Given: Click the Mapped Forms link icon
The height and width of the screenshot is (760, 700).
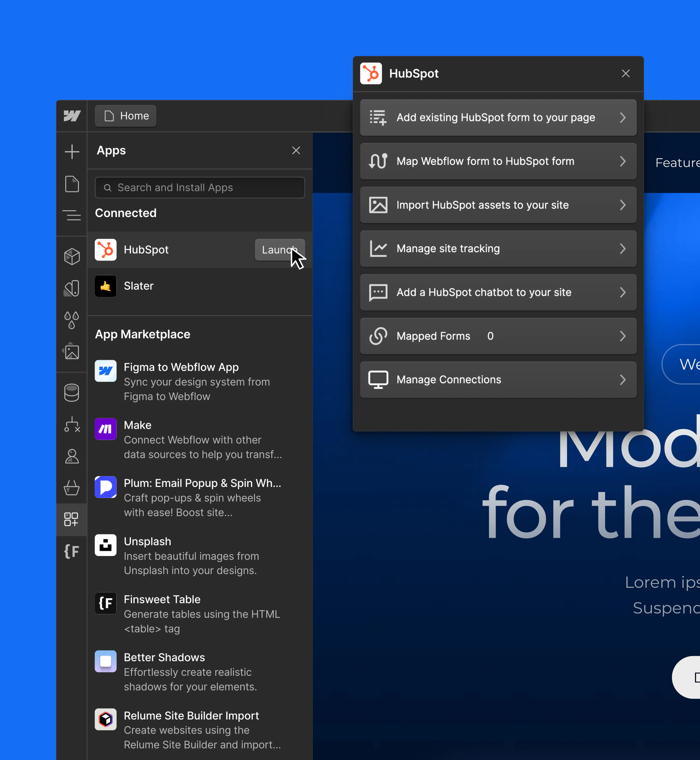Looking at the screenshot, I should click(378, 336).
